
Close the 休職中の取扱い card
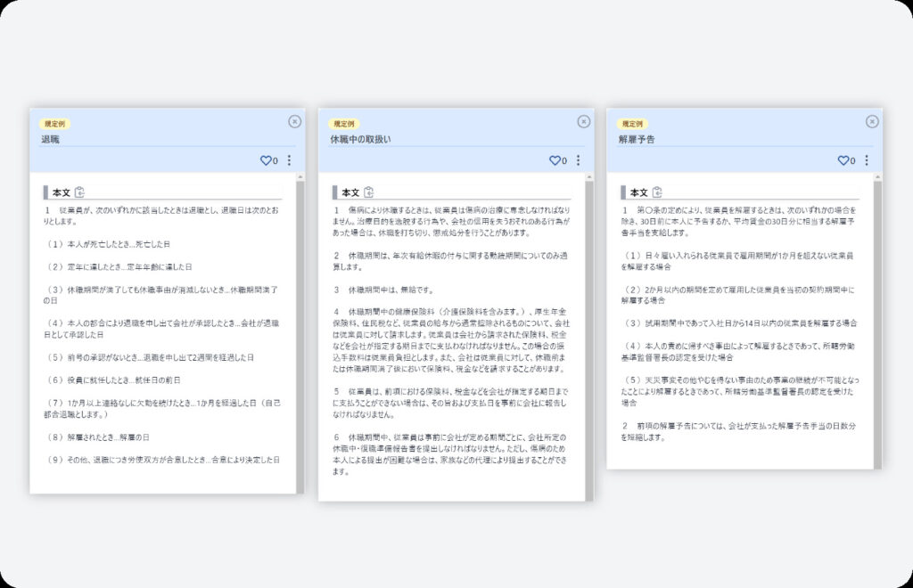click(584, 121)
